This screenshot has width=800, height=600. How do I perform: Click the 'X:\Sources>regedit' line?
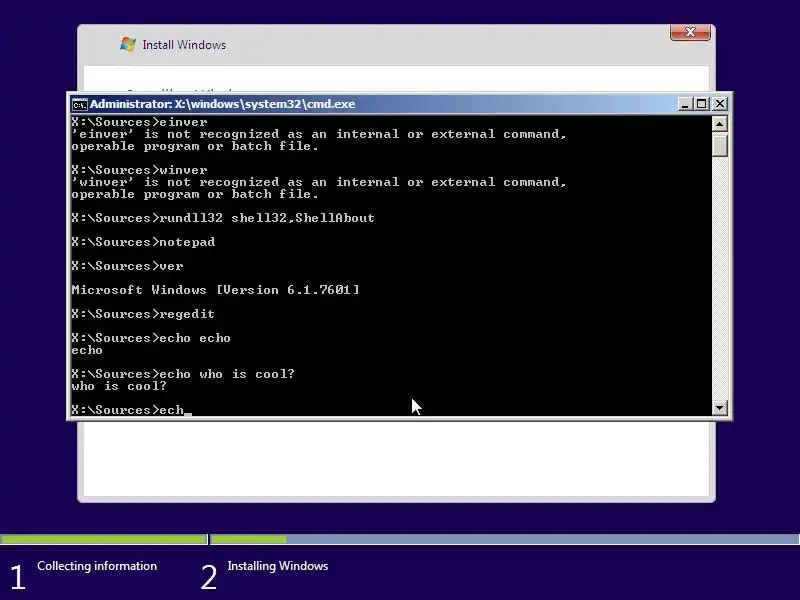pos(143,314)
